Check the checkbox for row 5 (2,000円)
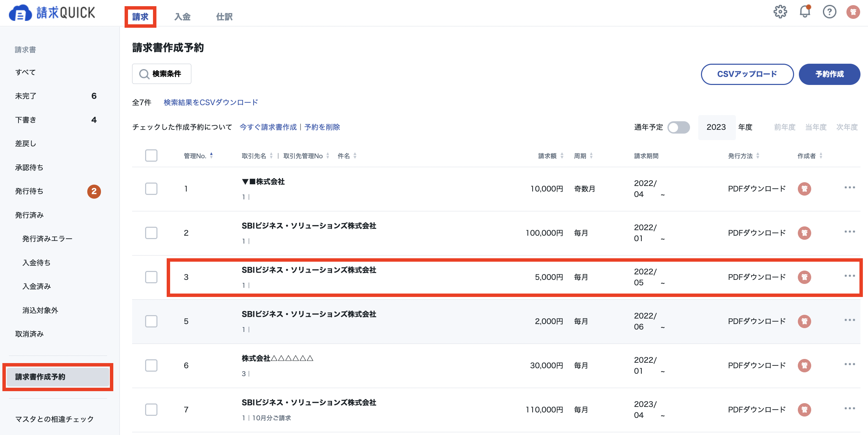Image resolution: width=868 pixels, height=435 pixels. coord(151,321)
